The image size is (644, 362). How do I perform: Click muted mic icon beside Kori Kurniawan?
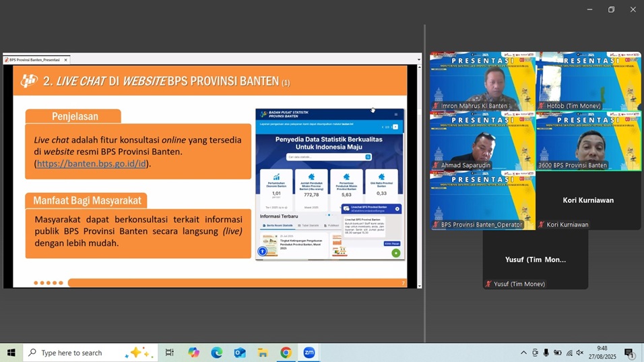pyautogui.click(x=542, y=224)
